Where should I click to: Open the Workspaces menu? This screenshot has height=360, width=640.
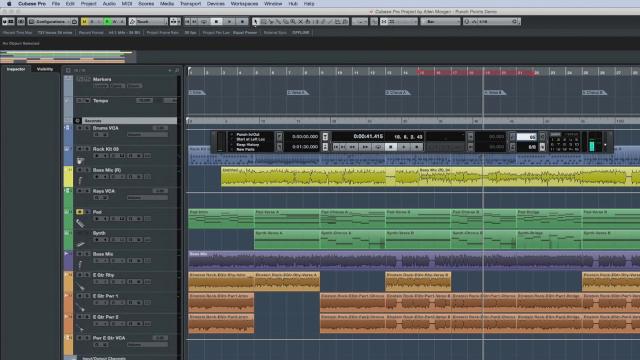[x=244, y=4]
